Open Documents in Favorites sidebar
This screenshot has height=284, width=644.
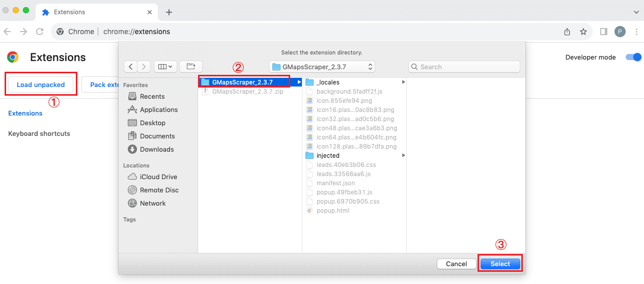(158, 136)
